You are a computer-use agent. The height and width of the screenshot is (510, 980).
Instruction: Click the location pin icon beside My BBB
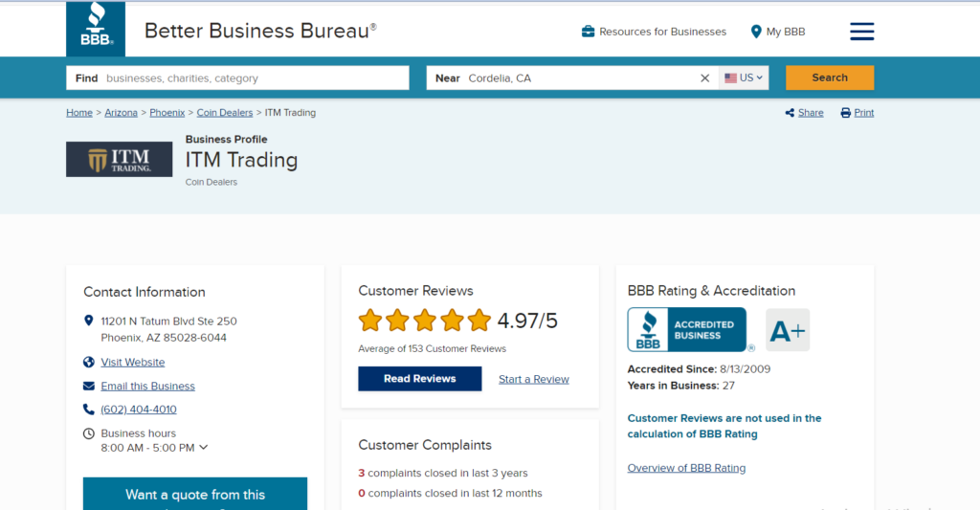click(x=756, y=32)
